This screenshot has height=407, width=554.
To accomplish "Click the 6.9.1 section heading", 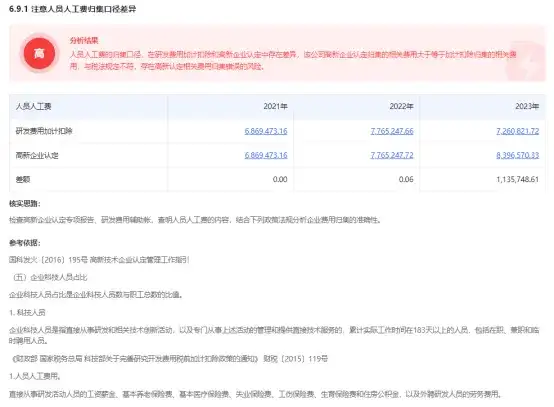I will tap(72, 9).
